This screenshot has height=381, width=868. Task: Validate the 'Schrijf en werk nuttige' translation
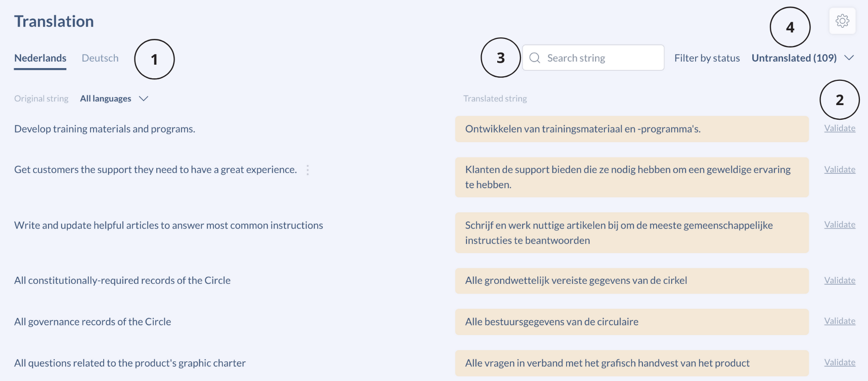point(840,225)
